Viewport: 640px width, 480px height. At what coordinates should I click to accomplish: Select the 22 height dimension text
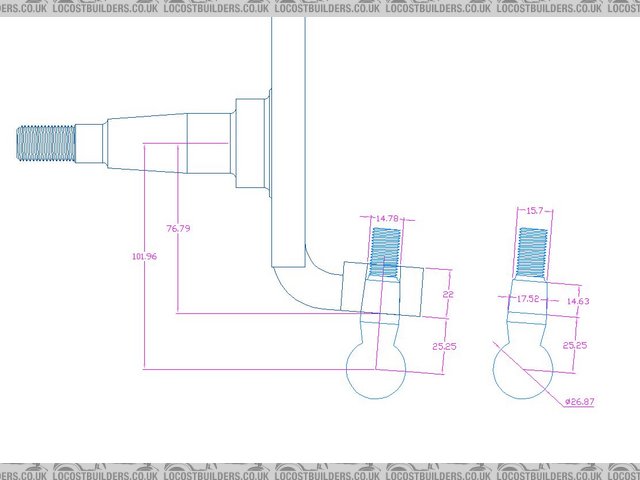pyautogui.click(x=448, y=294)
